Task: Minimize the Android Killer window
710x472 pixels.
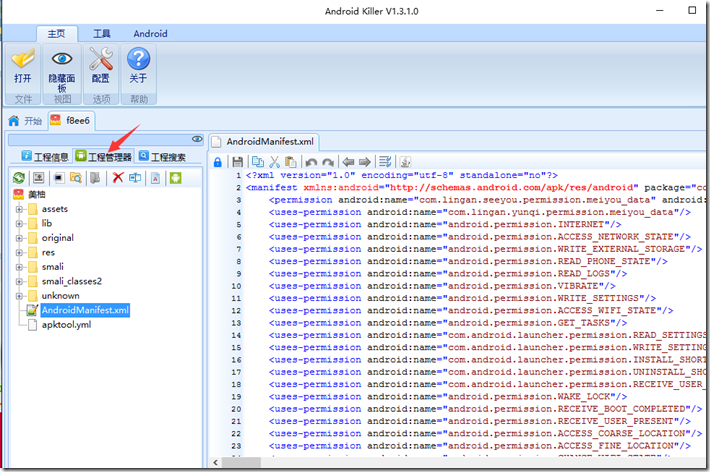Action: (x=660, y=10)
